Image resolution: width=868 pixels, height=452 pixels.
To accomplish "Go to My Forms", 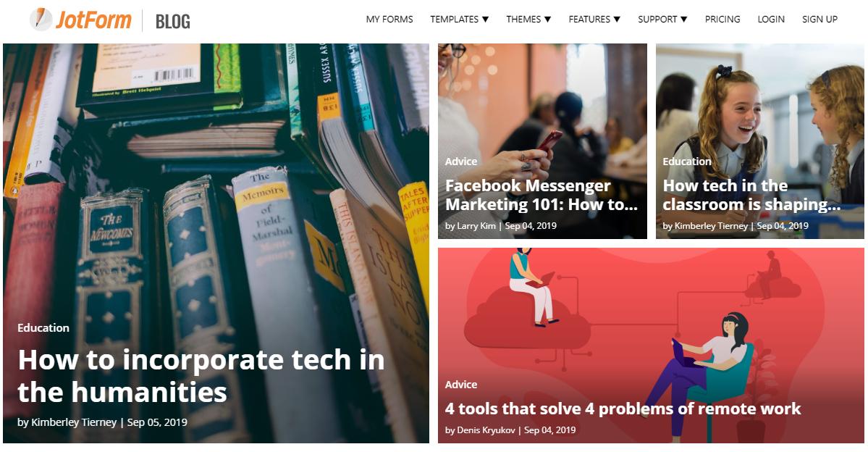I will (389, 20).
